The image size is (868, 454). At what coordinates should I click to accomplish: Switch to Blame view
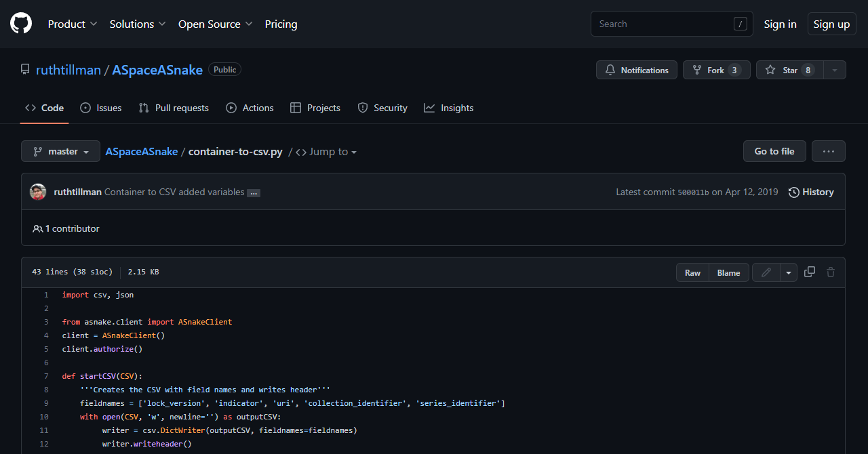728,272
